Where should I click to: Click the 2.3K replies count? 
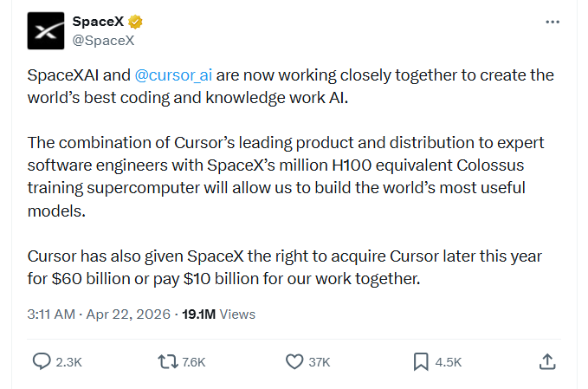pyautogui.click(x=69, y=362)
